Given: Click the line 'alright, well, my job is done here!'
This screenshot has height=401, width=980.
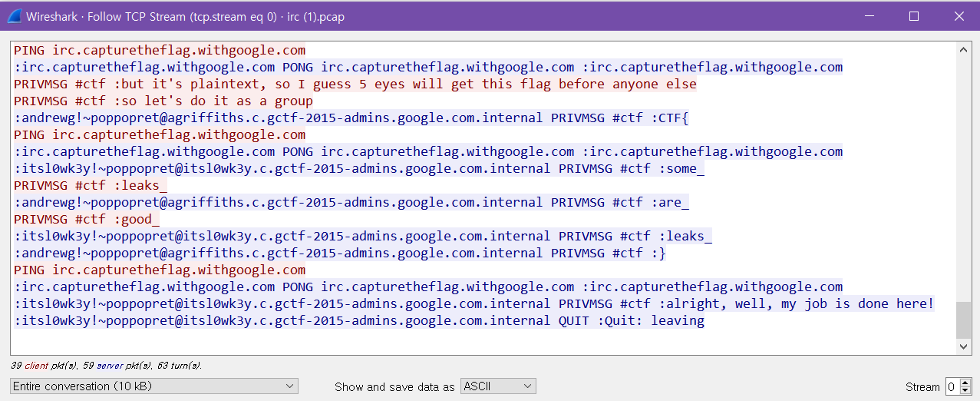Looking at the screenshot, I should pos(474,304).
